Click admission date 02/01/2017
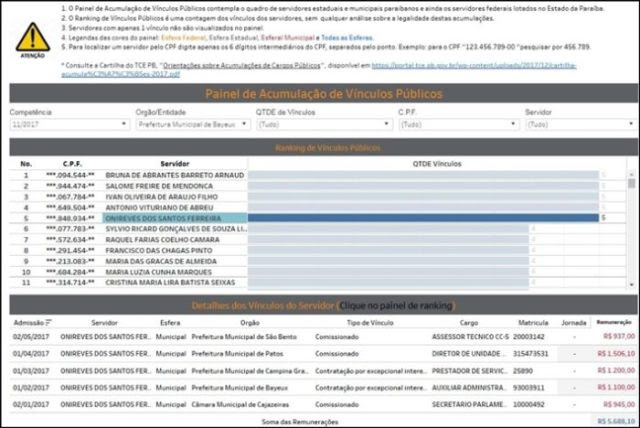This screenshot has width=640, height=428. [31, 405]
